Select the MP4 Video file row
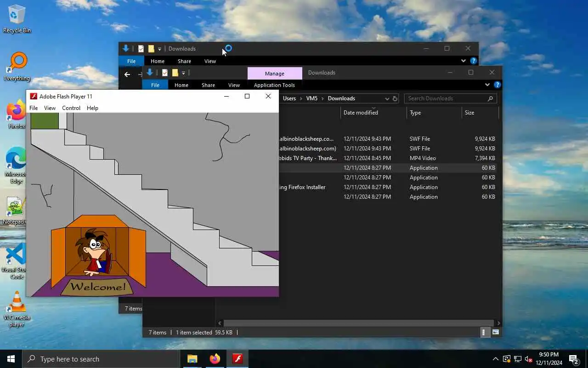This screenshot has height=368, width=588. pyautogui.click(x=387, y=158)
